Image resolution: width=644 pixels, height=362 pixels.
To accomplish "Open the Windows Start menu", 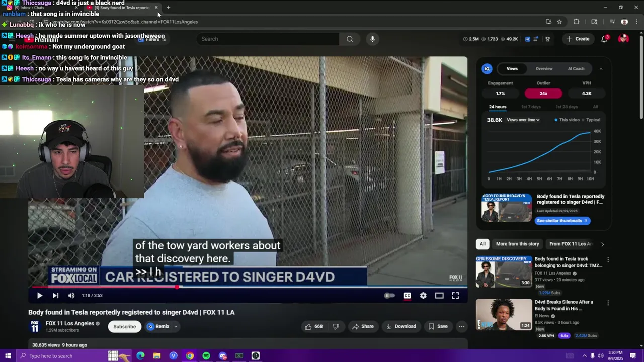I will (x=8, y=356).
